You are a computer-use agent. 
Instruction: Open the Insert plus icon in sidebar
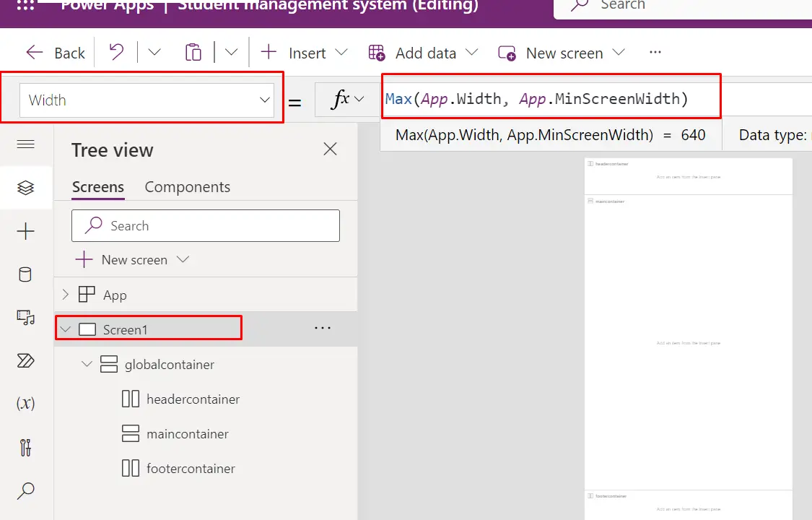pyautogui.click(x=26, y=231)
